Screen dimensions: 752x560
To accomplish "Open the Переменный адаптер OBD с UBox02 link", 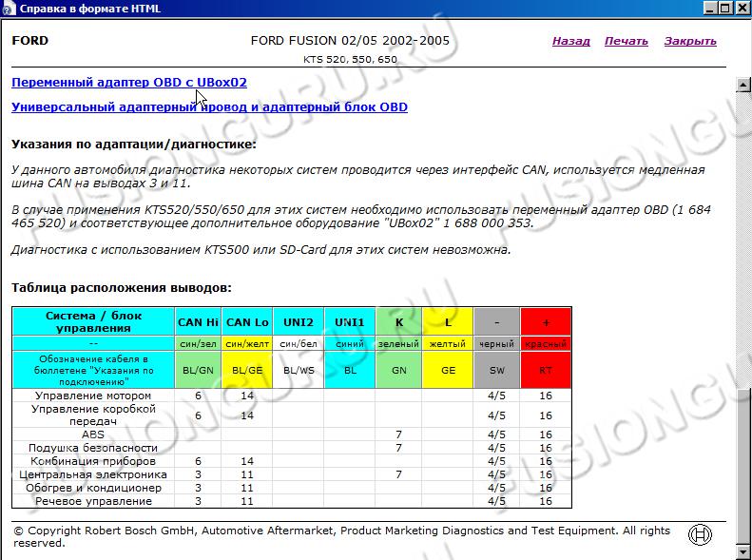I will (x=129, y=83).
